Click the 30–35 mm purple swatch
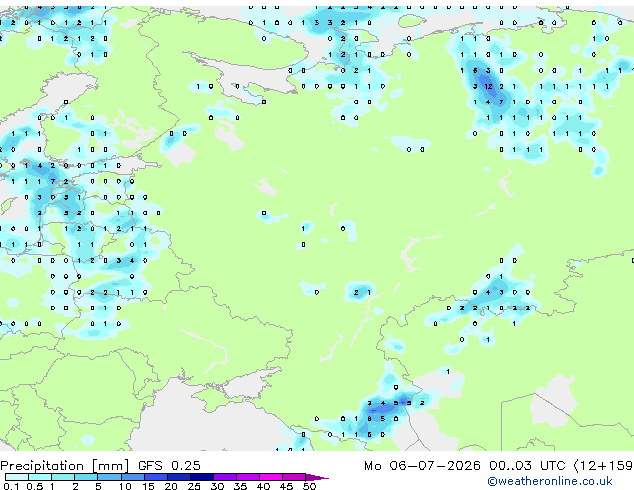Screen dimensions: 634x490 pos(225,477)
